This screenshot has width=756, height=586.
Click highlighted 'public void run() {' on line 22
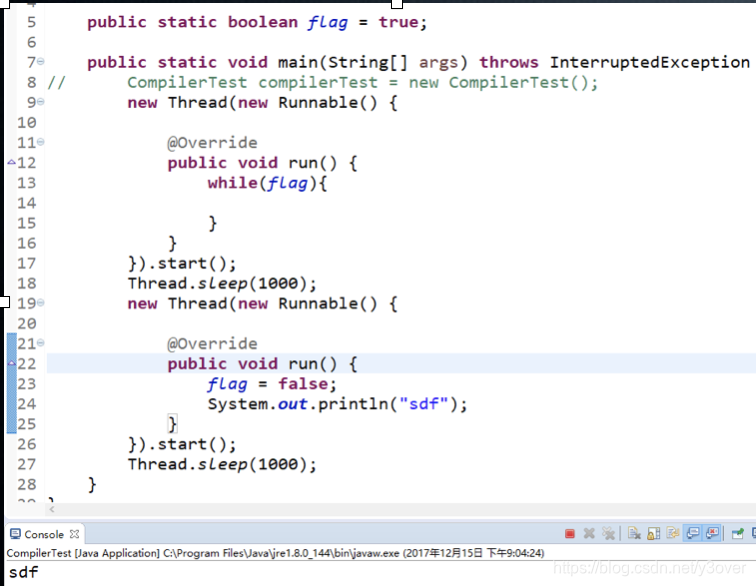point(262,364)
